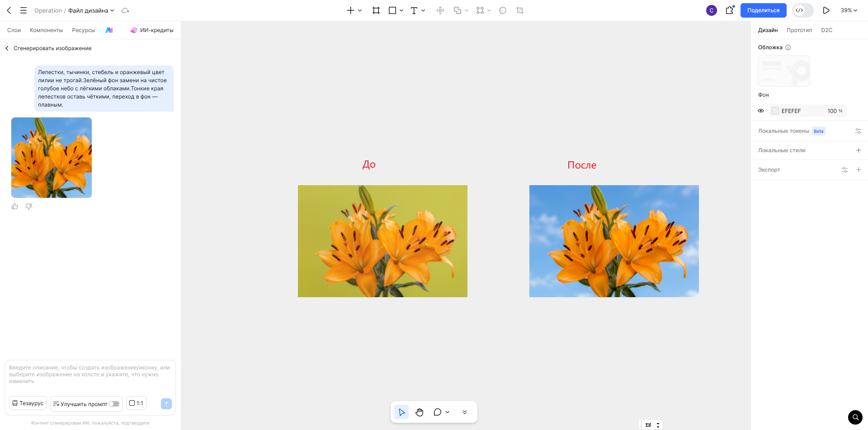Open the share/export box icon
This screenshot has height=430, width=868.
(730, 10)
